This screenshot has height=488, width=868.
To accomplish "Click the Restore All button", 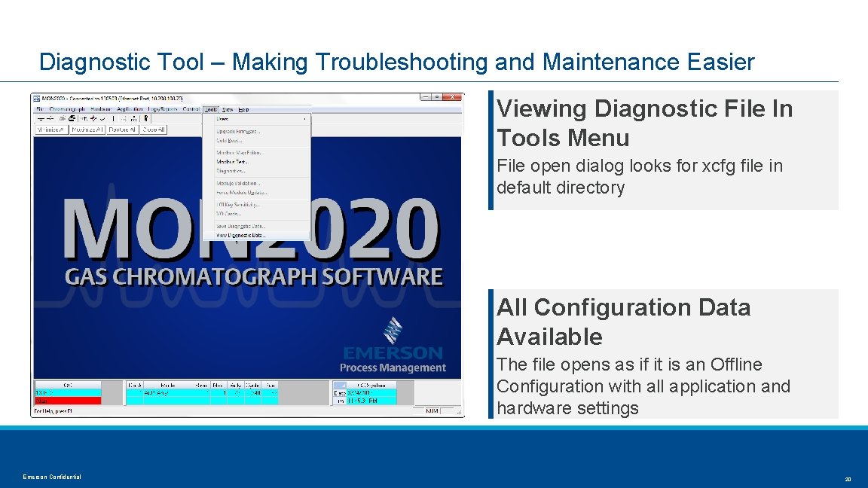I will [x=122, y=130].
